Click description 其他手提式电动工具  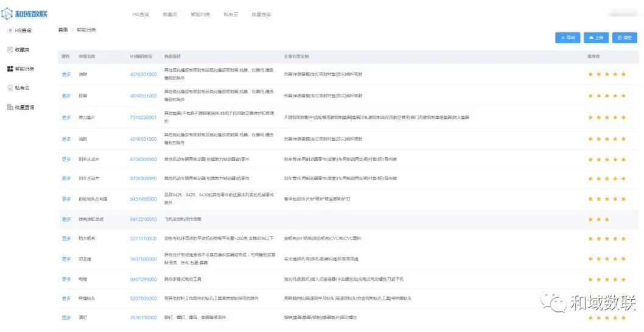coord(183,279)
